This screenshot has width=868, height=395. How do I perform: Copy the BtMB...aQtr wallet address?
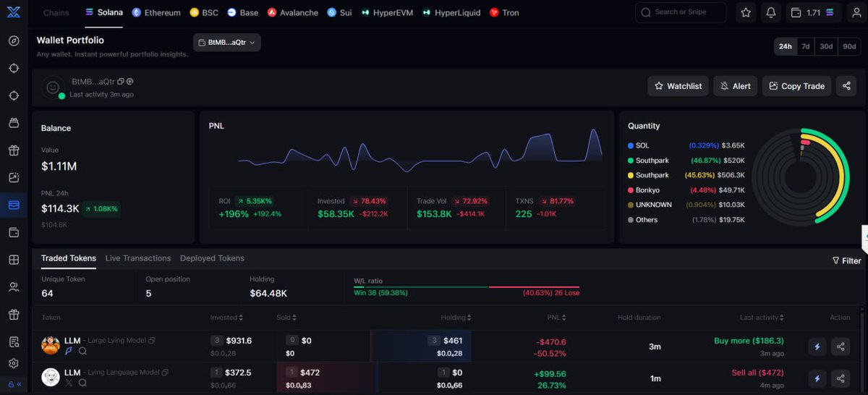pos(122,82)
